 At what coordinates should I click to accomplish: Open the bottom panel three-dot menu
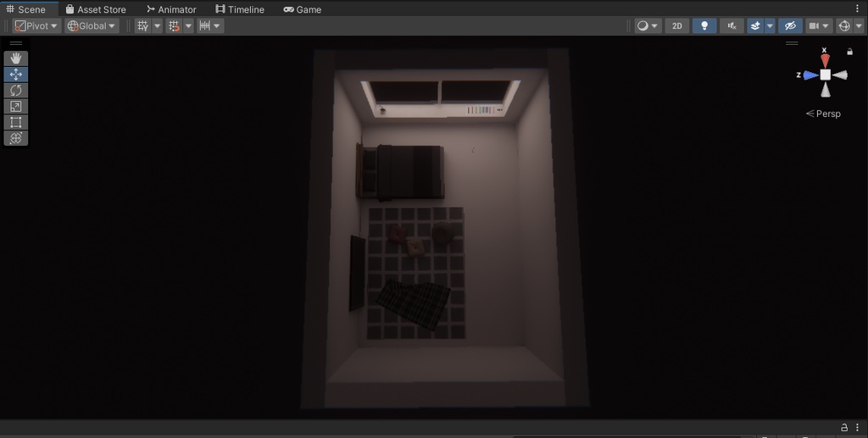tap(858, 428)
